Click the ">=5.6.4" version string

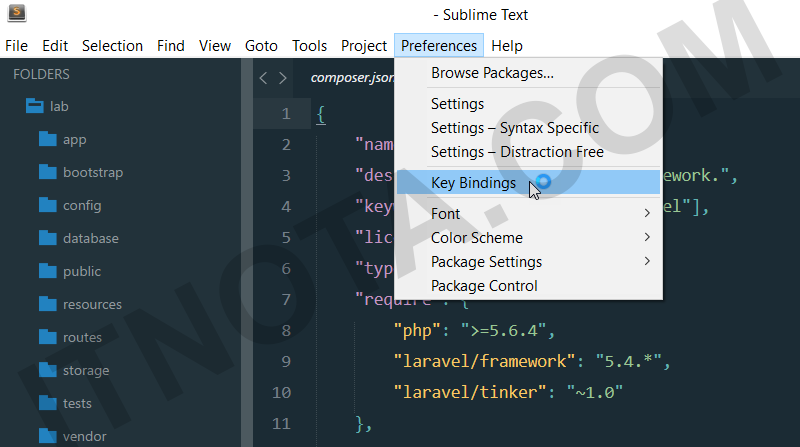tap(504, 331)
